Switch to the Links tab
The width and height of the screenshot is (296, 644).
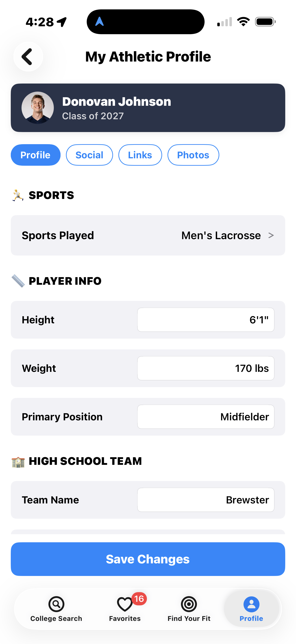click(140, 155)
